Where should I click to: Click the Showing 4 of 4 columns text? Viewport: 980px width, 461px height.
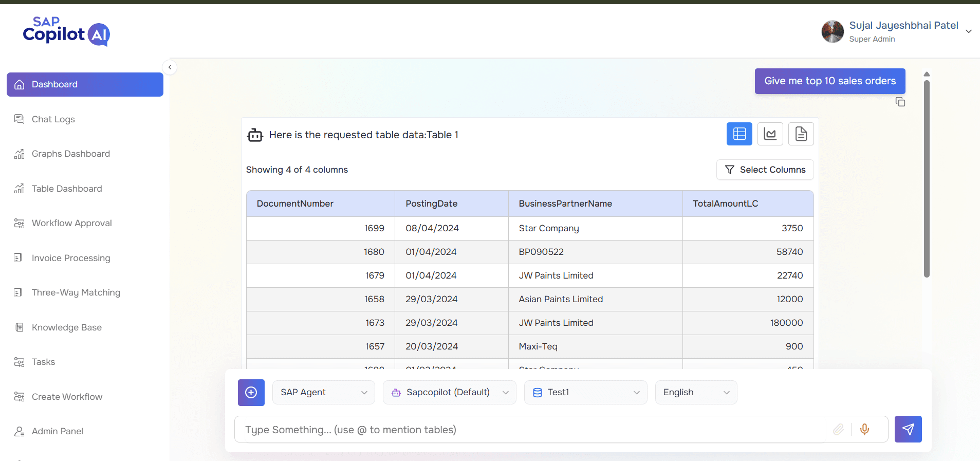pos(297,170)
